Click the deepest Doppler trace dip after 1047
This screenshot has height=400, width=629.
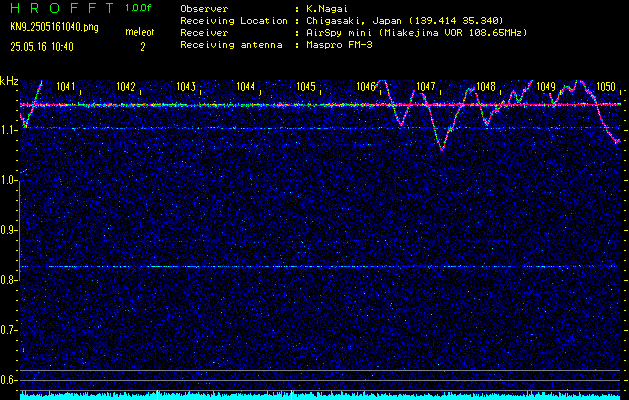(x=442, y=149)
